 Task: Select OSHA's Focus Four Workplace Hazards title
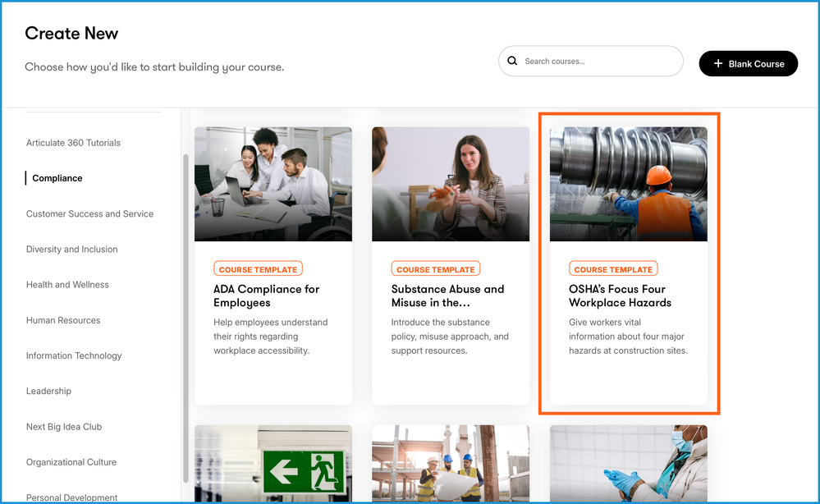tap(620, 296)
